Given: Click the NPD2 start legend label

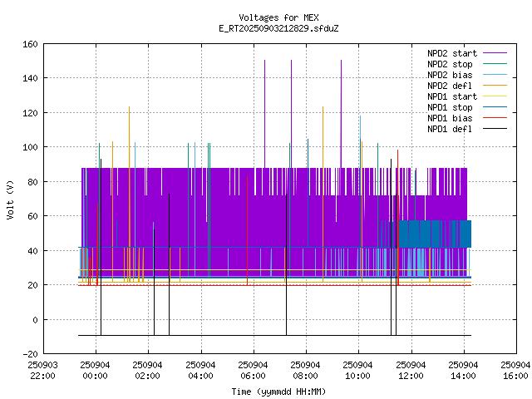Looking at the screenshot, I should (x=451, y=53).
